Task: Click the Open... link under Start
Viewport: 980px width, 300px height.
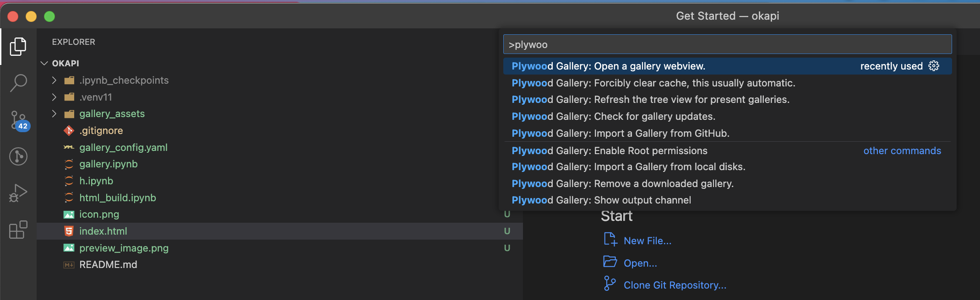Action: [640, 263]
